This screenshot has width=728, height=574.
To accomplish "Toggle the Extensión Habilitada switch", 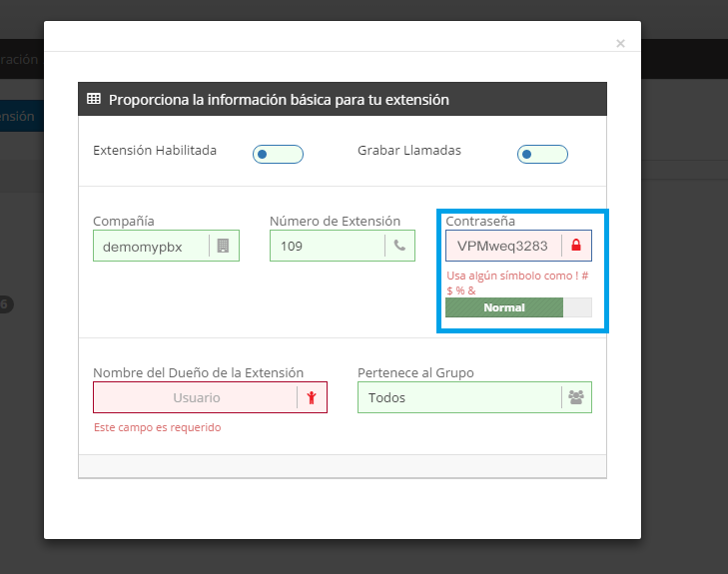I will pos(278,154).
